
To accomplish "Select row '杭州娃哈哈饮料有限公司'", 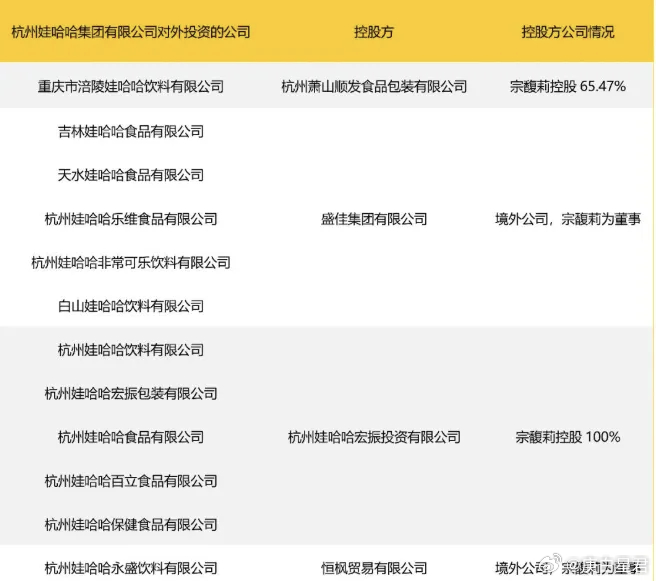I will pos(131,350).
